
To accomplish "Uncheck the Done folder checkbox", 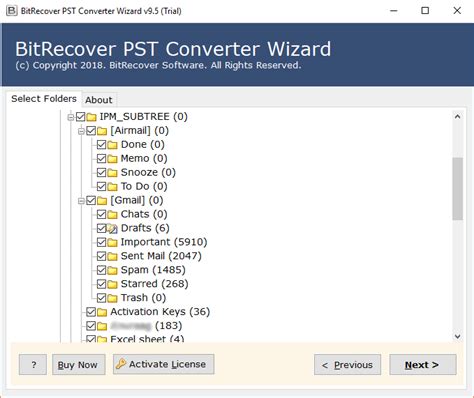I will 101,145.
